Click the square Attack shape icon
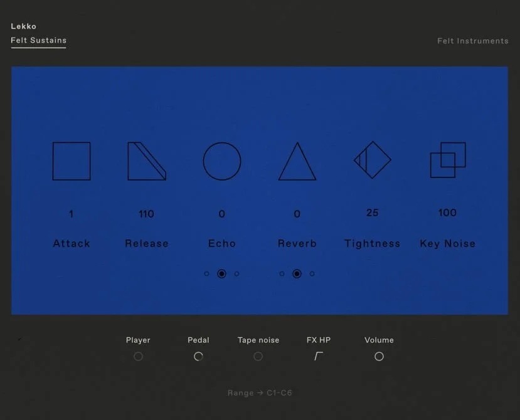 click(72, 161)
